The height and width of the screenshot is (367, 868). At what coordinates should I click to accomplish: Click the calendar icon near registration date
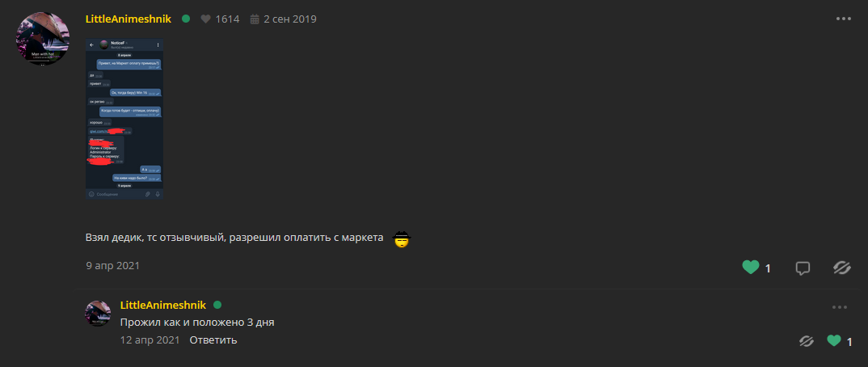pyautogui.click(x=255, y=19)
